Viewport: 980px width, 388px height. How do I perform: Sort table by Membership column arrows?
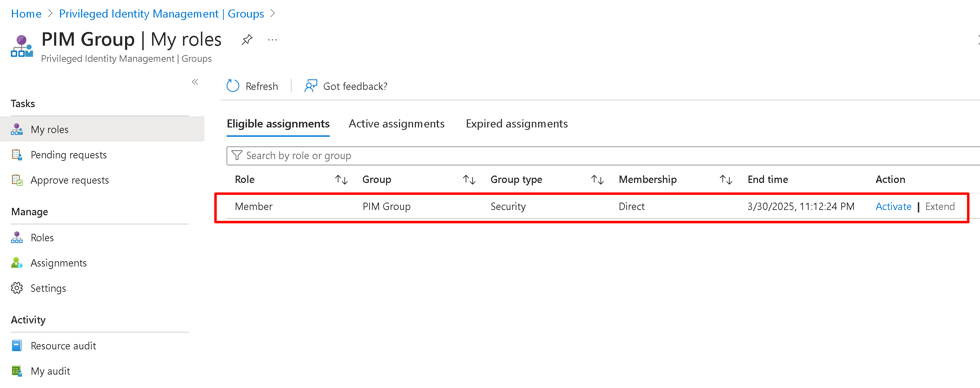725,179
